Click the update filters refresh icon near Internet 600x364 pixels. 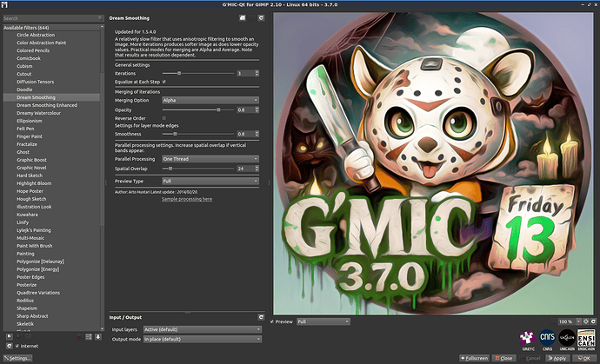(x=10, y=346)
